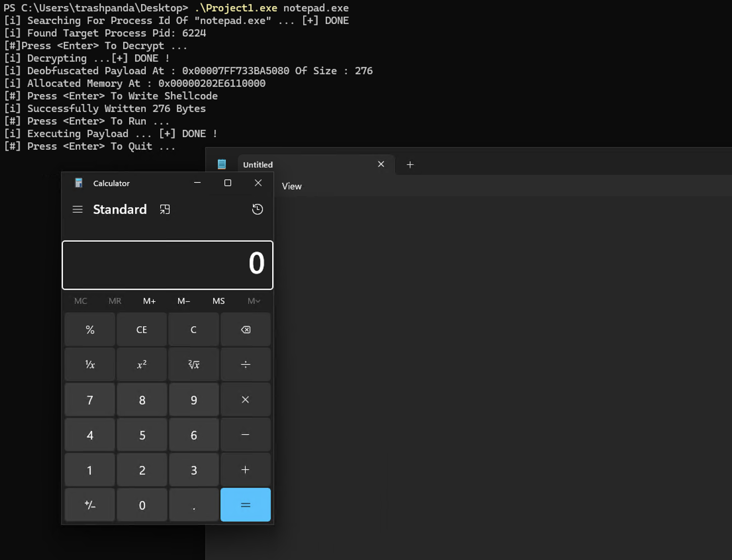Click the divide operator key
Screen dimensions: 732x560
245,365
